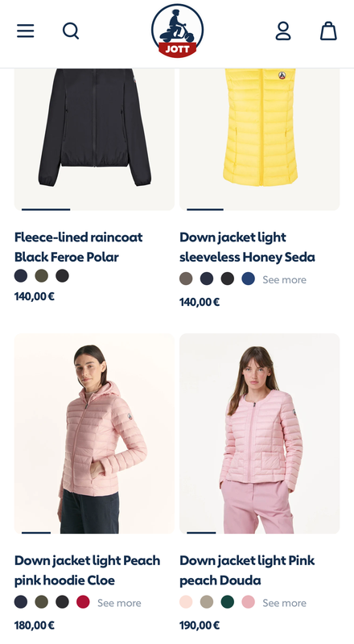Select navy swatch under Black Feroe Polar

(x=21, y=275)
